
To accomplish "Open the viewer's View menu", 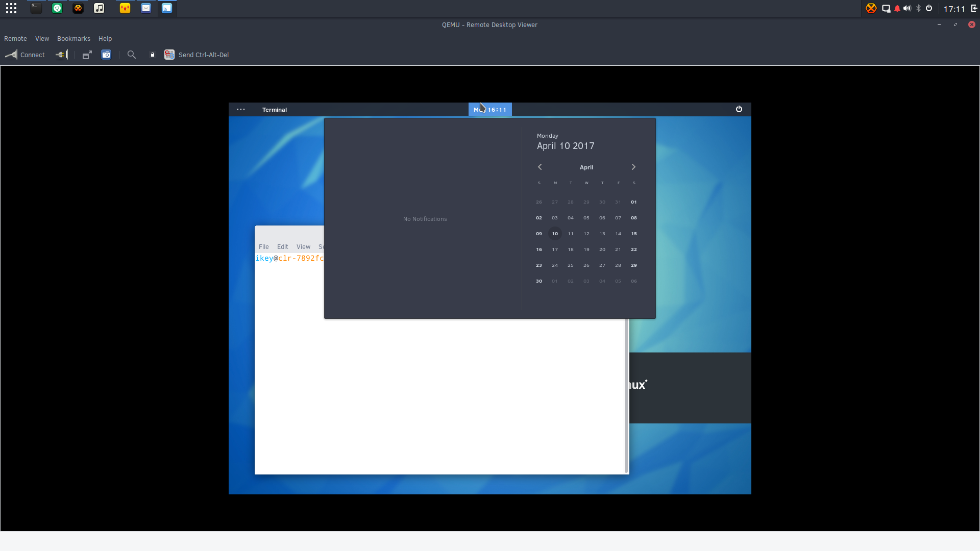I will [x=42, y=39].
